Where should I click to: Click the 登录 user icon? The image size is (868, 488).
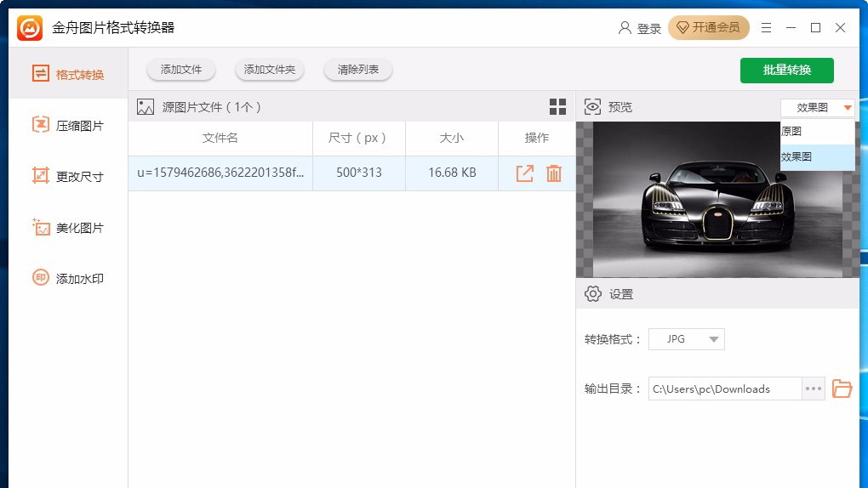(x=625, y=28)
